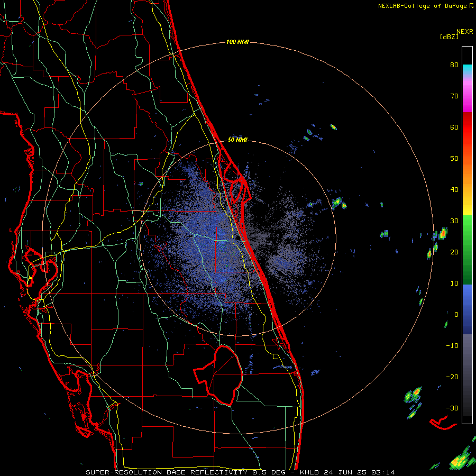Screen dimensions: 476x476
Task: Click the 0 dBZ scale value
Action: 456,315
